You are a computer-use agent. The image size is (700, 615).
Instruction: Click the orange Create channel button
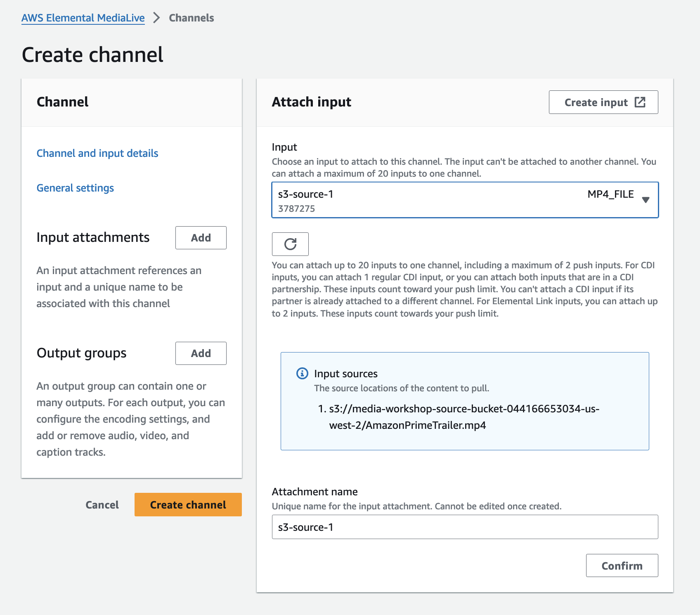188,504
